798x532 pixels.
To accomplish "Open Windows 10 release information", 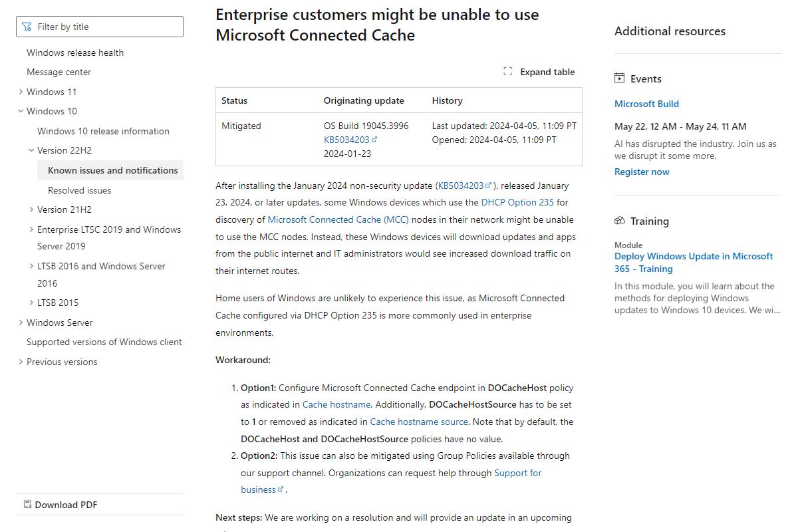I will (x=103, y=131).
